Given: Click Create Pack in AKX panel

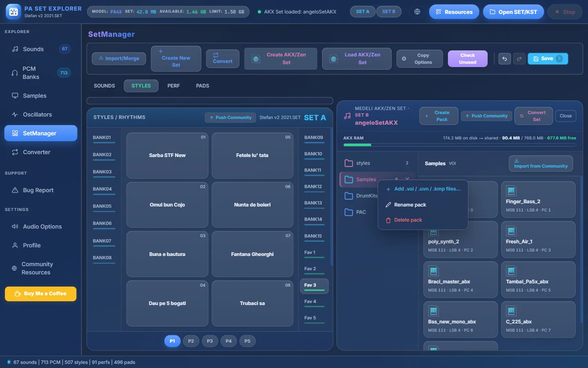Looking at the screenshot, I should (x=439, y=116).
